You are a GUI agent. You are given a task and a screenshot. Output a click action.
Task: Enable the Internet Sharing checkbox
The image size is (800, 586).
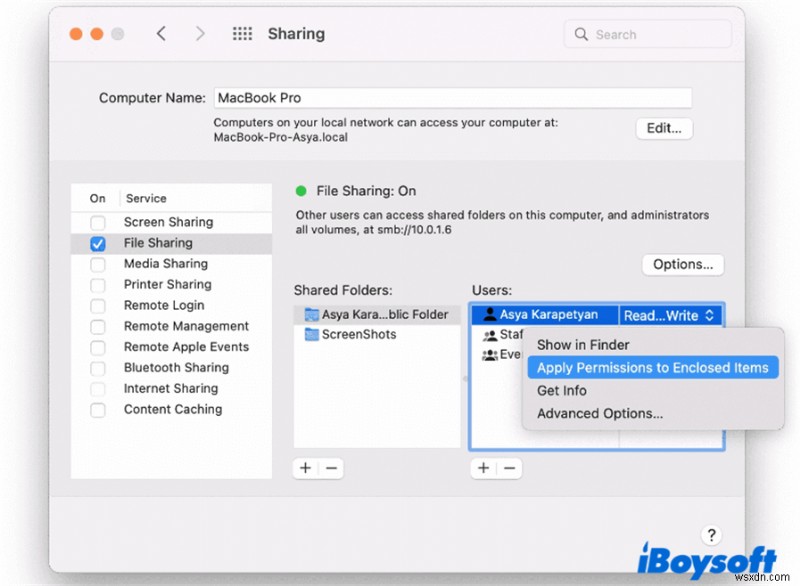pyautogui.click(x=96, y=388)
